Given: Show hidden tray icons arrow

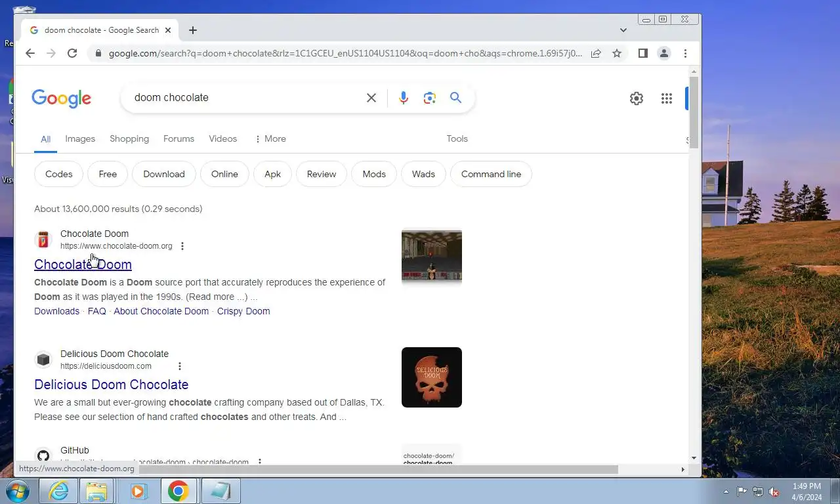Looking at the screenshot, I should click(x=726, y=492).
